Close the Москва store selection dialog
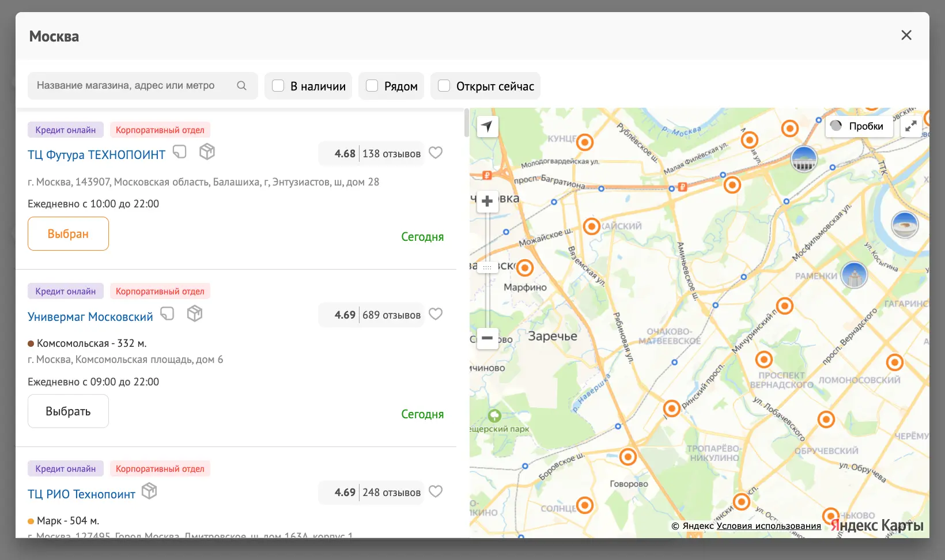The width and height of the screenshot is (945, 560). 906,36
